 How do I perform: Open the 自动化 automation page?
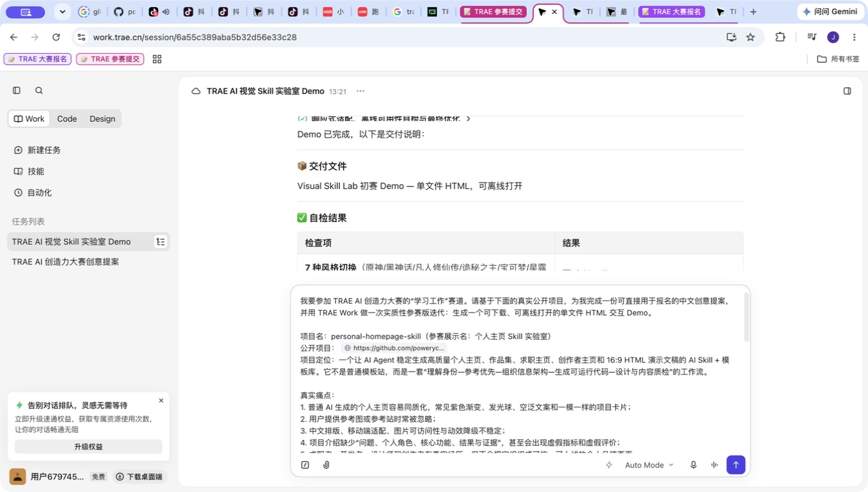point(33,192)
